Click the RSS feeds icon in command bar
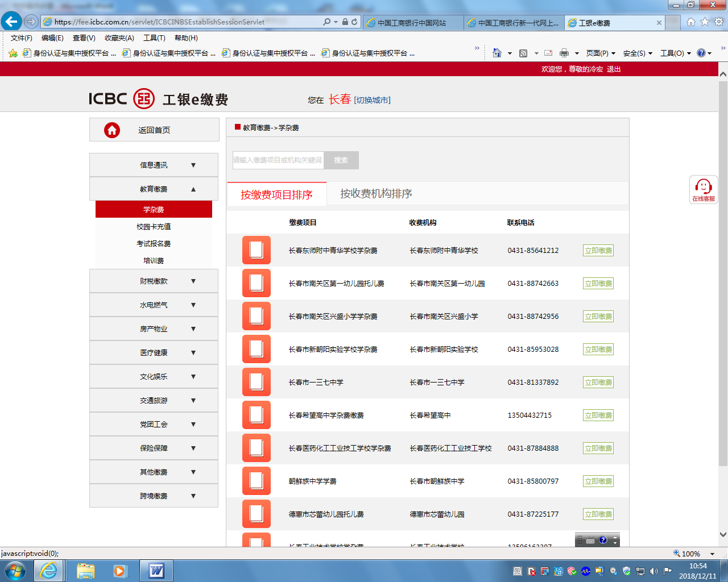 click(x=523, y=53)
